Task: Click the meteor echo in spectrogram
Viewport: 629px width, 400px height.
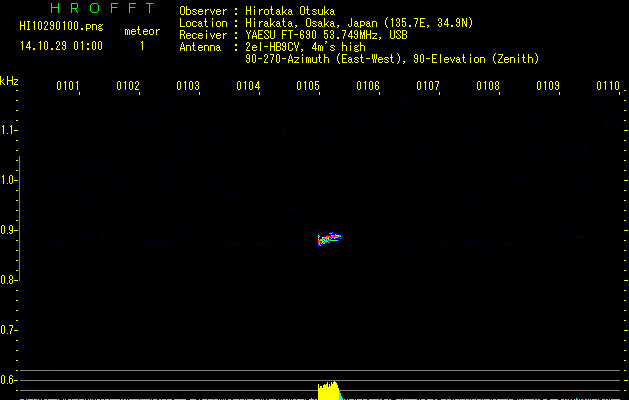Action: 329,239
